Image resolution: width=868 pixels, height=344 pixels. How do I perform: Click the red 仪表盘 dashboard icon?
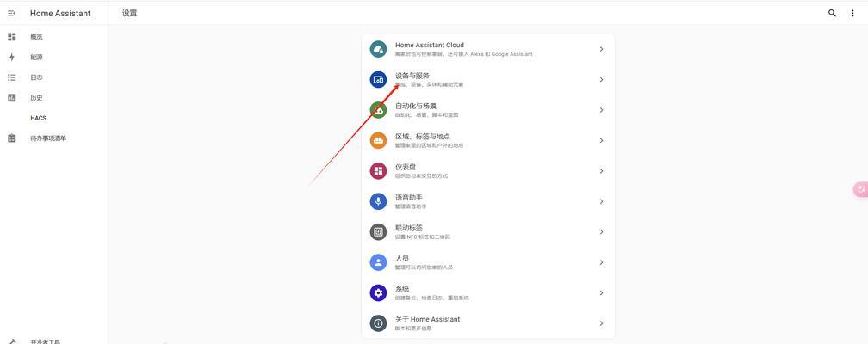(x=379, y=171)
